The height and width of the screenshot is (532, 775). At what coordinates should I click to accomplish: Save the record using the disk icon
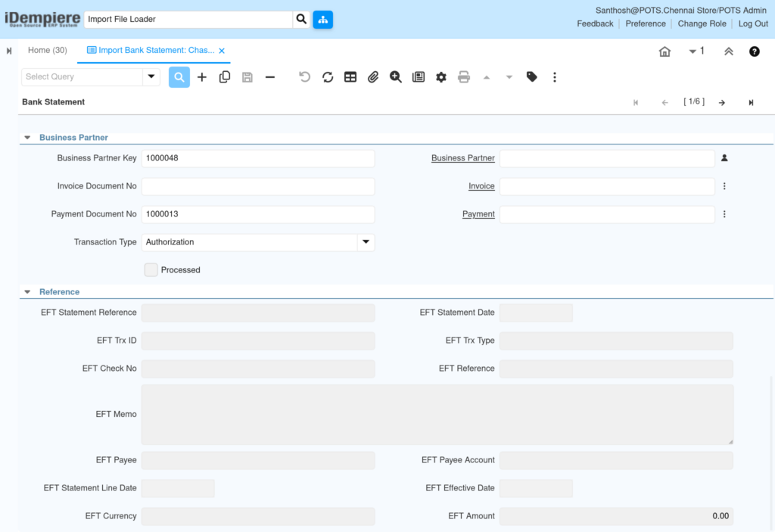[x=247, y=77]
